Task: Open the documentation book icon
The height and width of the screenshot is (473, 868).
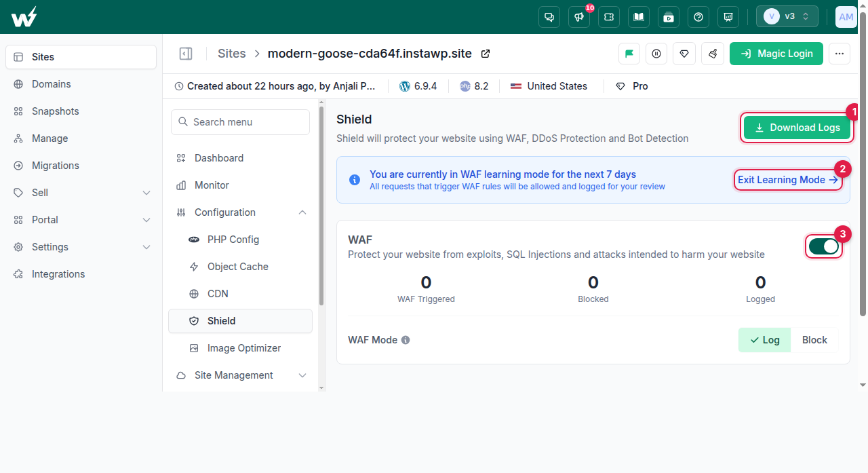Action: click(639, 17)
